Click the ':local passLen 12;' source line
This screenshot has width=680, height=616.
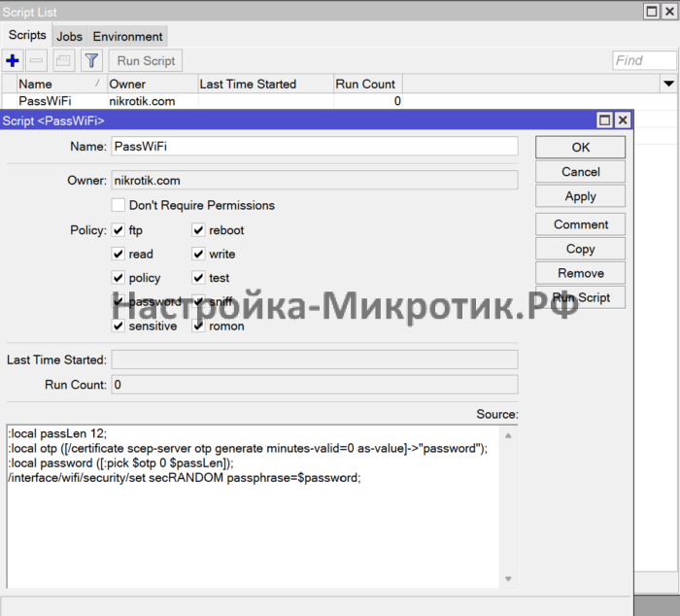coord(57,433)
